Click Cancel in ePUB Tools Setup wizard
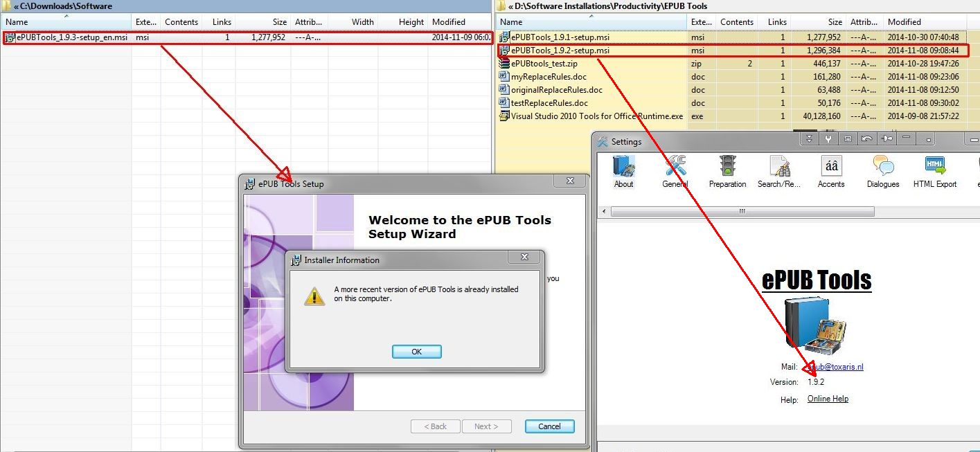Image resolution: width=980 pixels, height=452 pixels. click(x=549, y=426)
